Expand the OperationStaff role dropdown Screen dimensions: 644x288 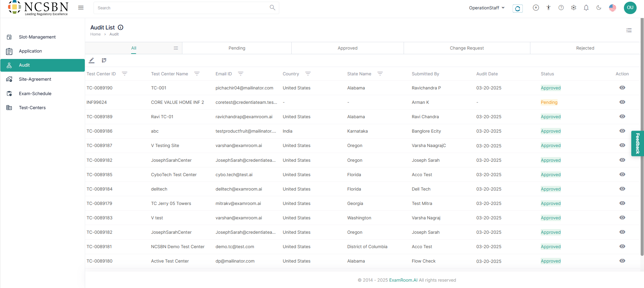487,8
